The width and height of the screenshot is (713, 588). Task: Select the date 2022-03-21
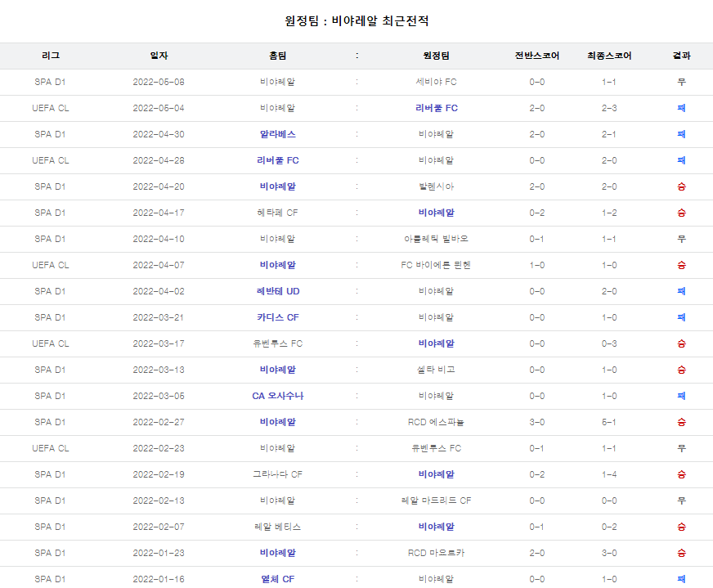click(x=159, y=317)
